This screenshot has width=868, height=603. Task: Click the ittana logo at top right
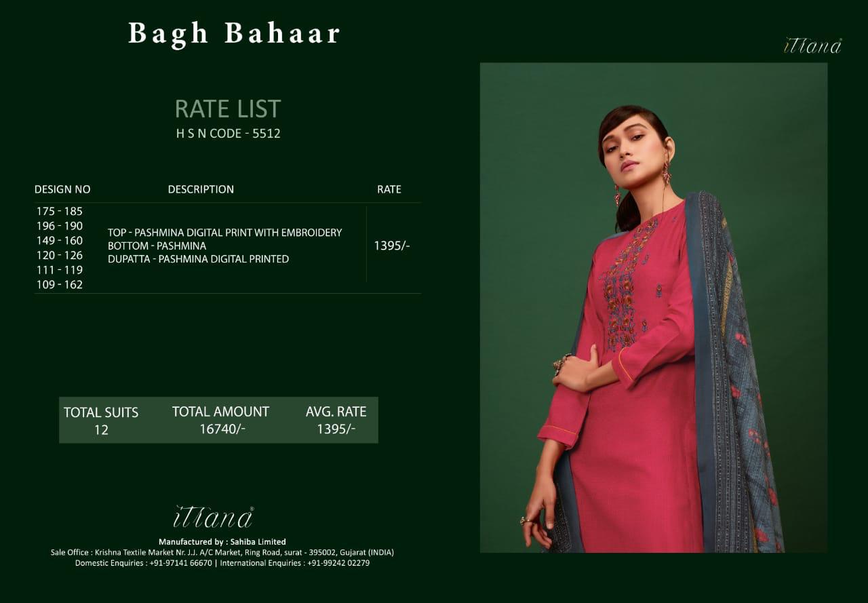click(x=812, y=45)
